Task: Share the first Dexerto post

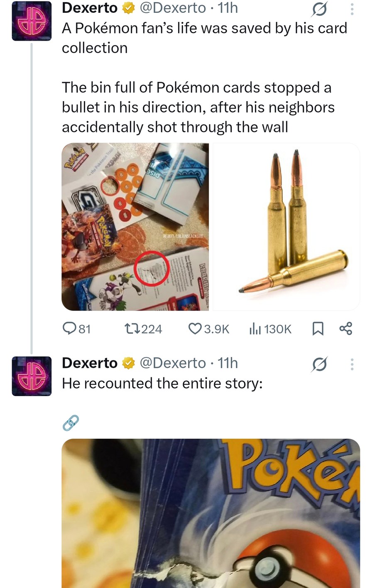Action: [345, 329]
